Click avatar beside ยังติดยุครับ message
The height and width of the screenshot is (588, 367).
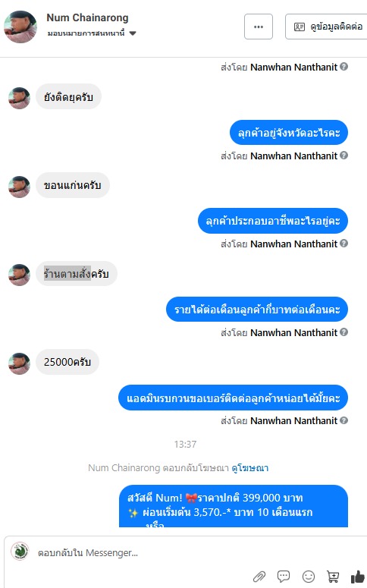[20, 98]
